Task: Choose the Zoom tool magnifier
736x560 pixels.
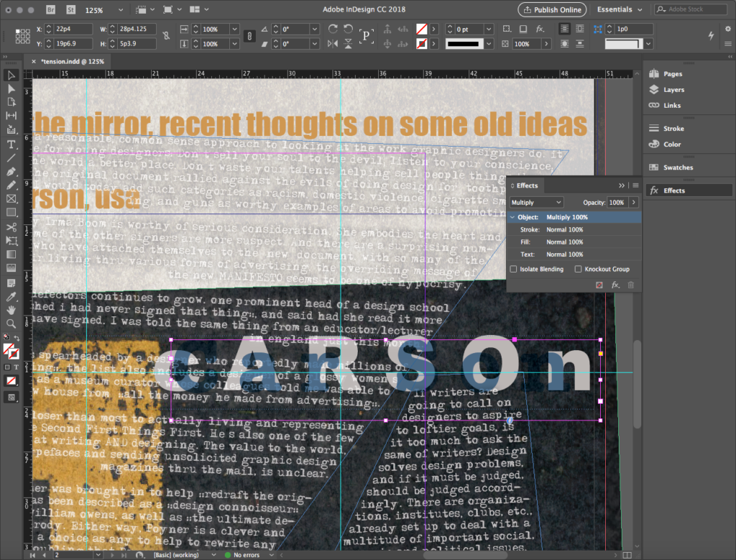Action: [x=11, y=323]
